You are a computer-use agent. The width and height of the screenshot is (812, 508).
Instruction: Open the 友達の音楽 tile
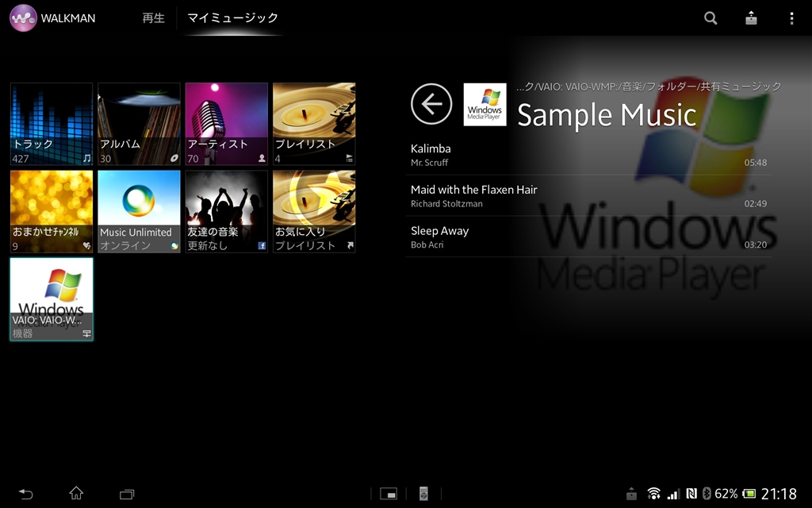tap(227, 211)
